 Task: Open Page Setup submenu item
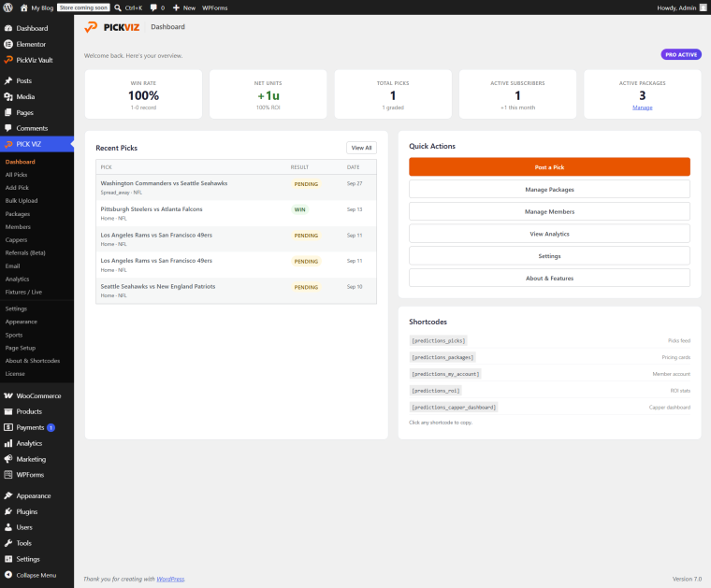tap(21, 348)
